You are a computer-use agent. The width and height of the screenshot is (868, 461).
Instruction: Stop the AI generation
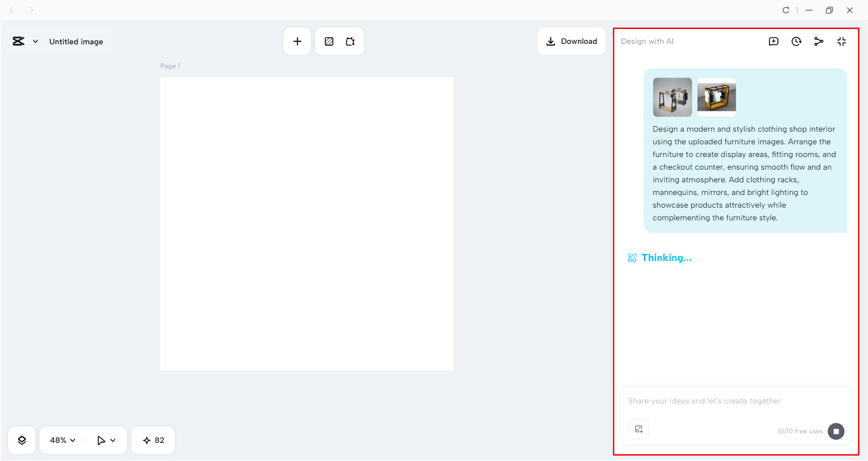pos(836,431)
